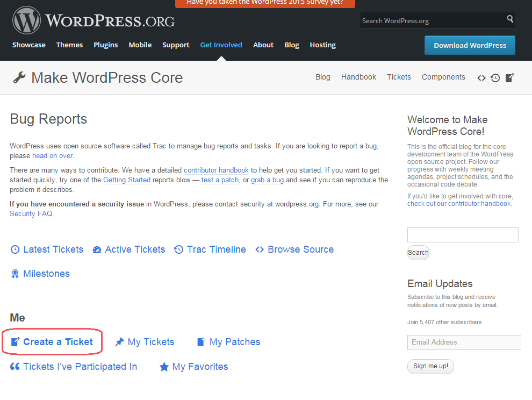Click the Email Address input field
This screenshot has height=400, width=532.
(464, 342)
